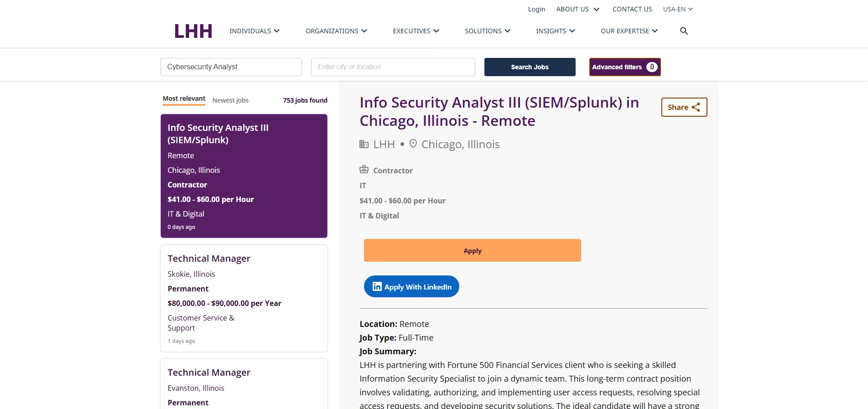Click the '$80,000.00 - $90,000.00 per Year' salary text
The height and width of the screenshot is (409, 868).
(x=224, y=303)
